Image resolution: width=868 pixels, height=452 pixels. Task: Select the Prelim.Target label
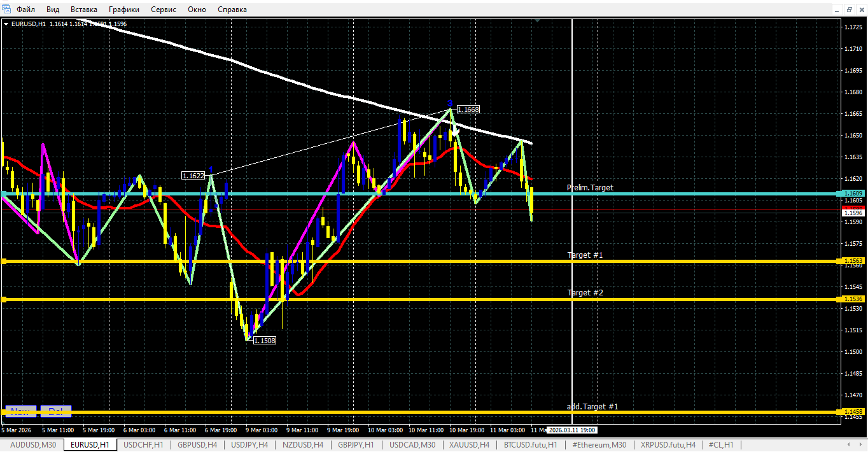[x=590, y=188]
